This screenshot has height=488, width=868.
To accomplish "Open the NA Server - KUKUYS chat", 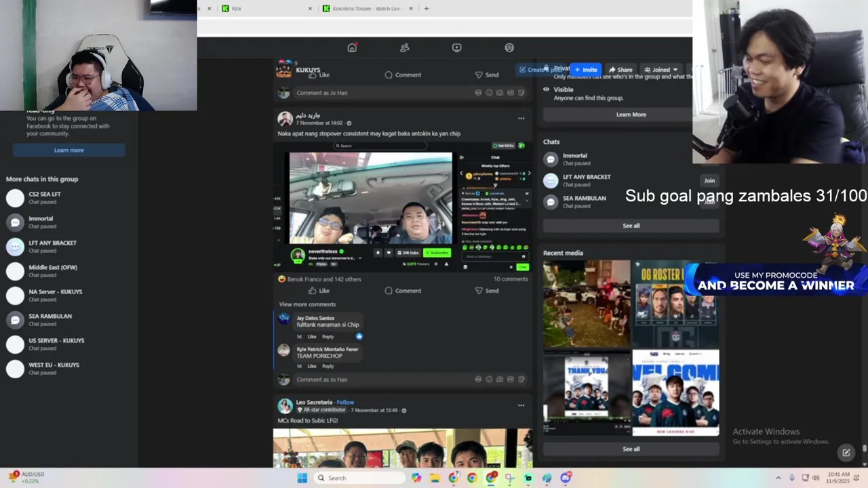I will [x=68, y=296].
